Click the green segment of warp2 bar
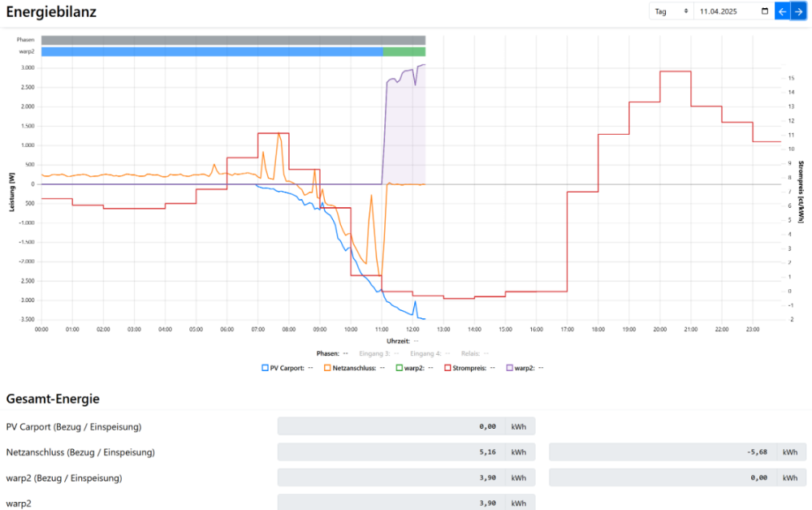Image resolution: width=812 pixels, height=510 pixels. (404, 51)
